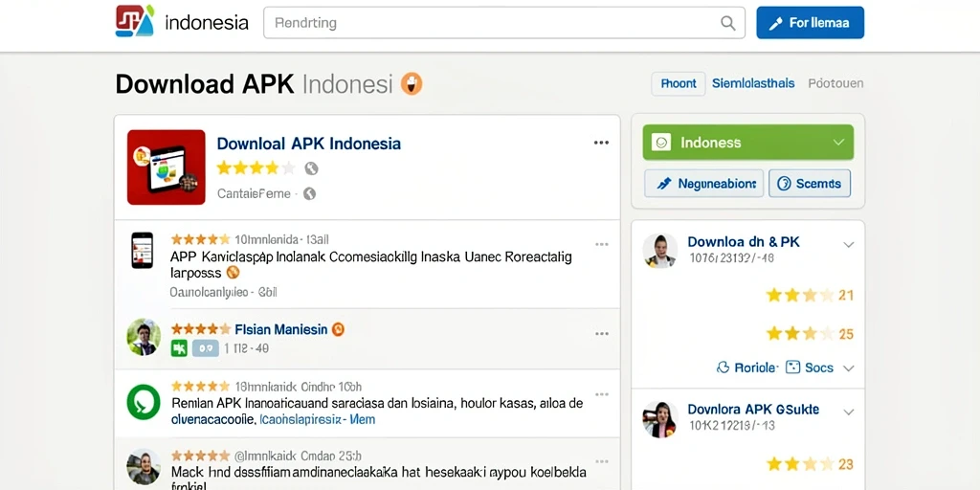Open three-dot menu of the Mack hnd post
Viewport: 980px width, 490px height.
(602, 461)
